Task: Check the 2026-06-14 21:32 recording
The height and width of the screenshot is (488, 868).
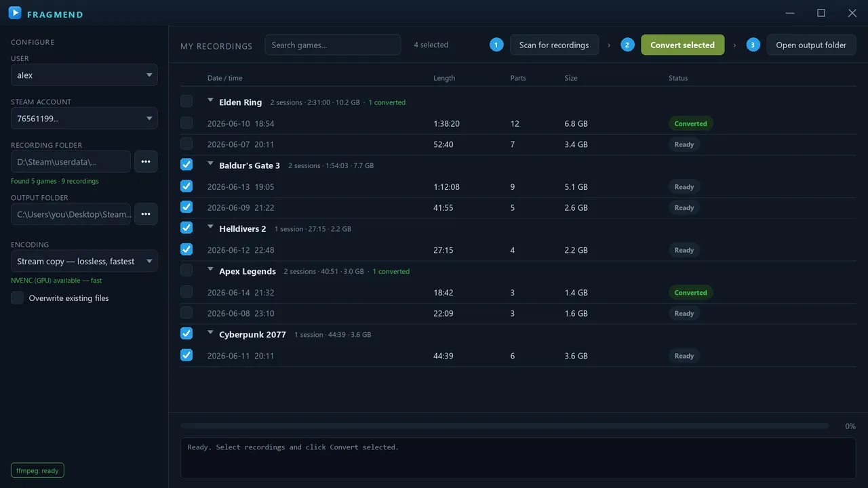Action: (186, 291)
